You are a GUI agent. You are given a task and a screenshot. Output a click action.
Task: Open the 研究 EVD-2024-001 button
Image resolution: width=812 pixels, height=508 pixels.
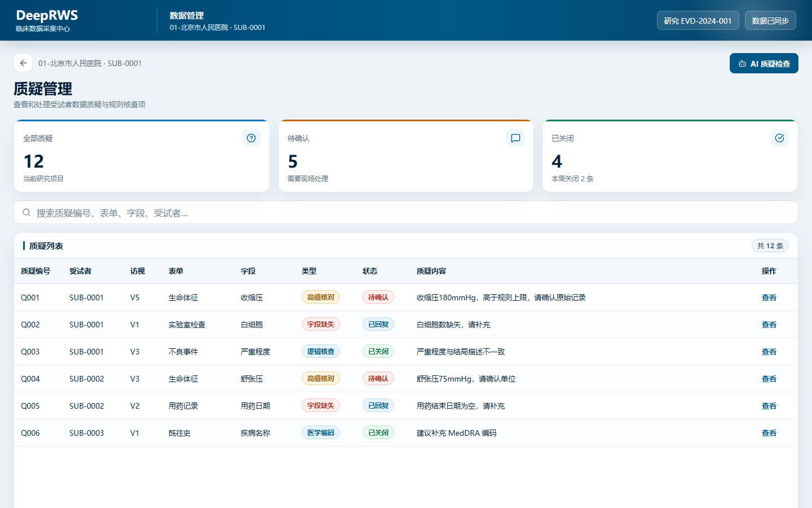(698, 21)
